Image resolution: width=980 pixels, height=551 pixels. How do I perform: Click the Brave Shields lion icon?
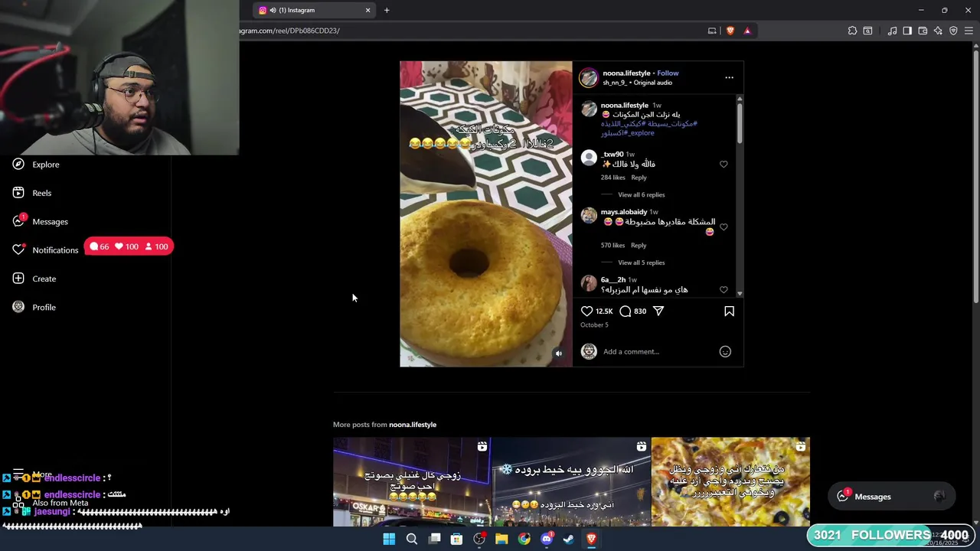(x=730, y=31)
